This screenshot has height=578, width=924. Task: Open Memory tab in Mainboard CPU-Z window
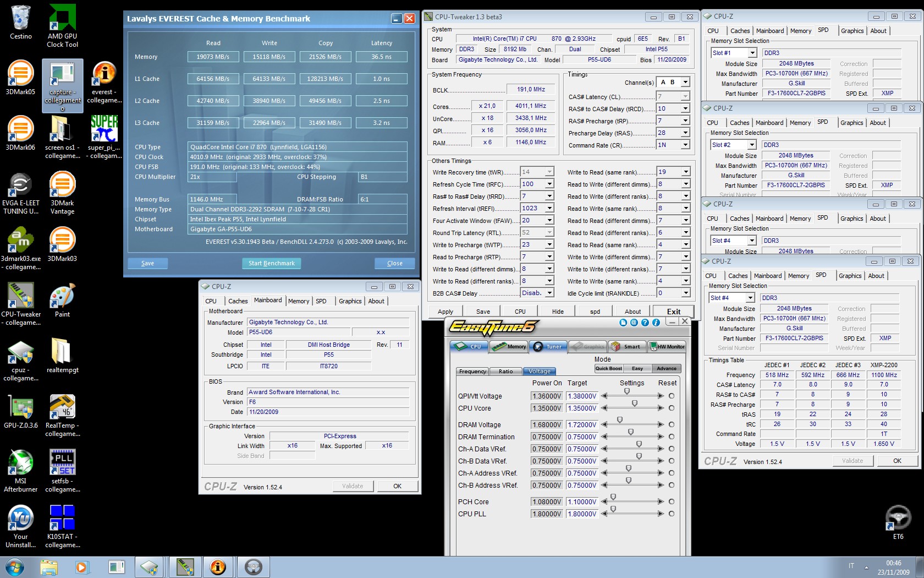pyautogui.click(x=299, y=301)
